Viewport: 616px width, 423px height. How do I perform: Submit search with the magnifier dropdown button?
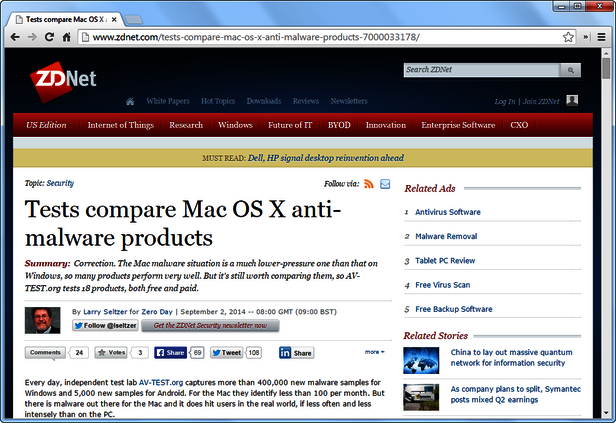point(569,70)
